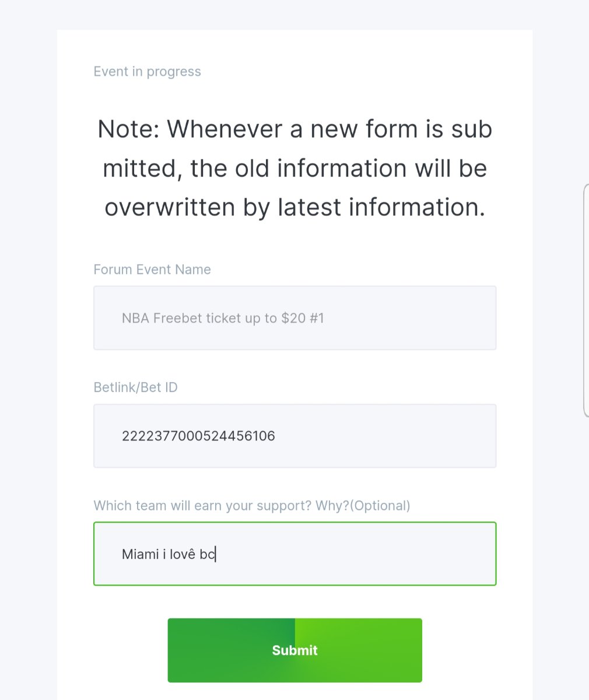Viewport: 589px width, 700px height.
Task: Click the "Forum Event Name" field label
Action: pyautogui.click(x=152, y=269)
